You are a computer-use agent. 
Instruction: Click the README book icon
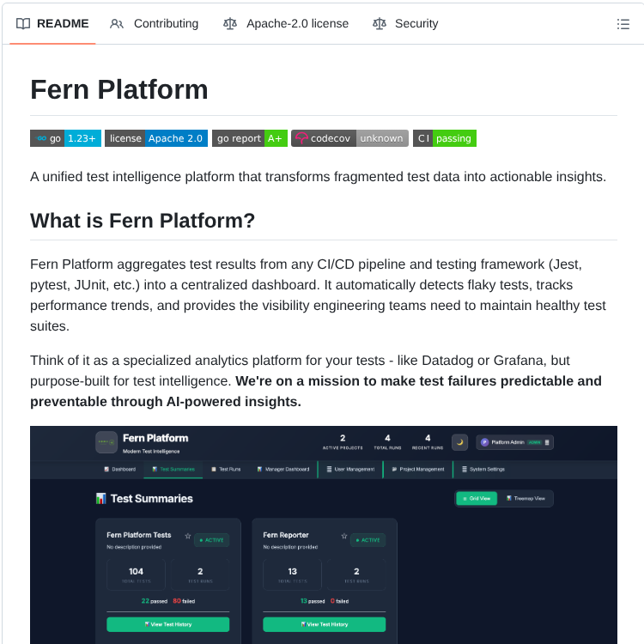pyautogui.click(x=23, y=24)
